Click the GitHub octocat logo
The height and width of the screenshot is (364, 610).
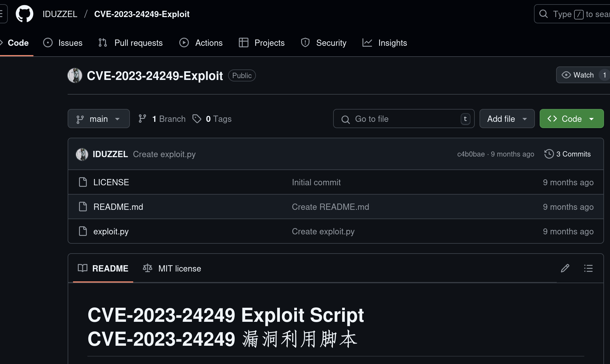coord(24,14)
